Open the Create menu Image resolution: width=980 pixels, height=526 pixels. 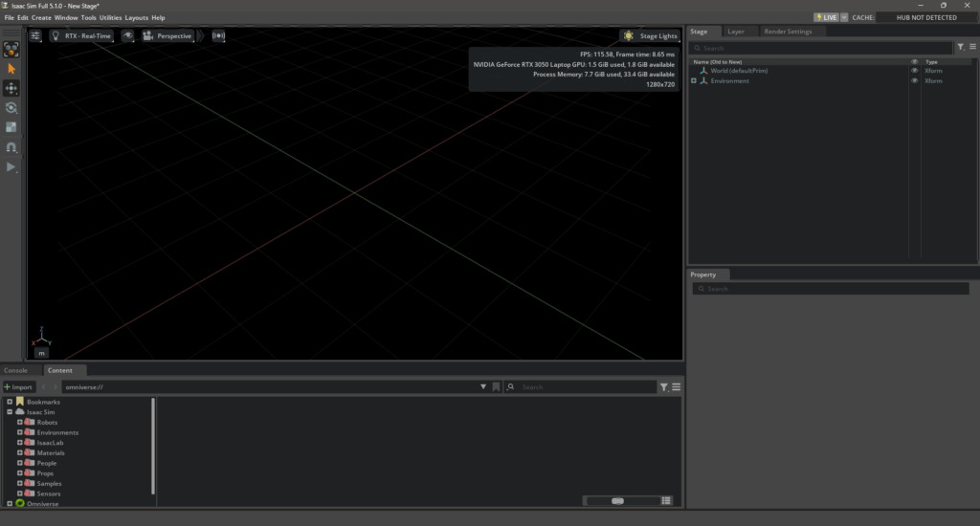(41, 17)
